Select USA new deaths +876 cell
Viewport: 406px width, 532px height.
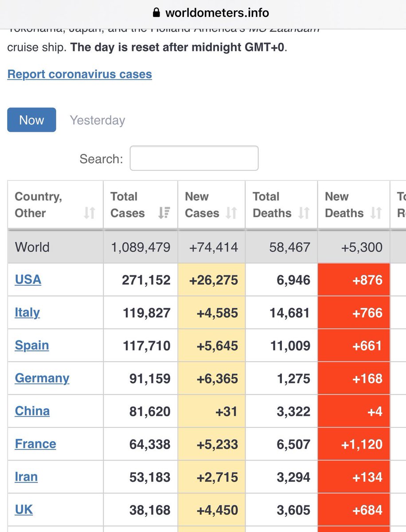(354, 280)
